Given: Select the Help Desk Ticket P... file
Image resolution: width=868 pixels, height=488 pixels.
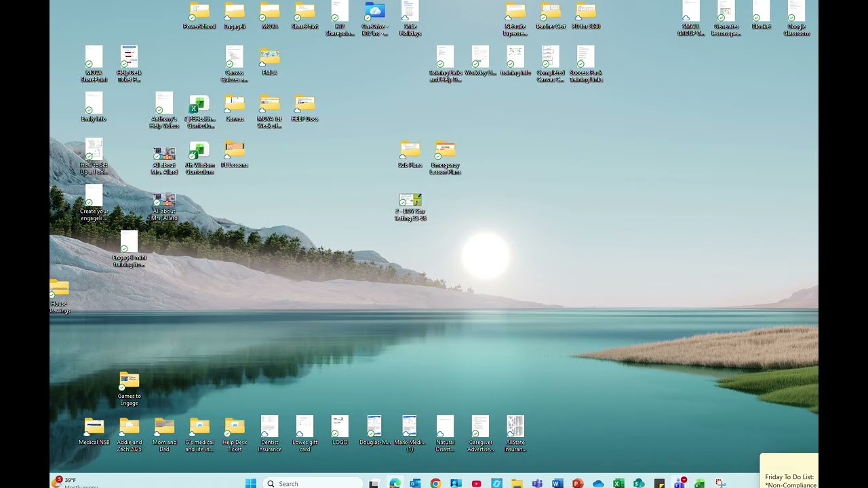Looking at the screenshot, I should click(x=129, y=64).
